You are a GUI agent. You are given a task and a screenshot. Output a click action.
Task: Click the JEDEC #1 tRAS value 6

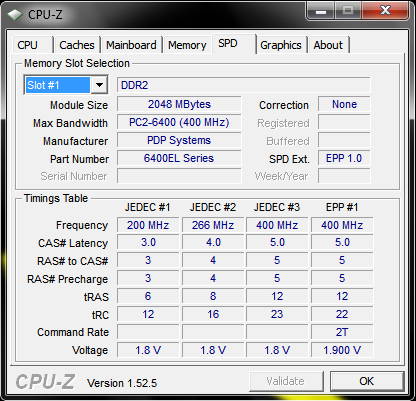click(148, 296)
